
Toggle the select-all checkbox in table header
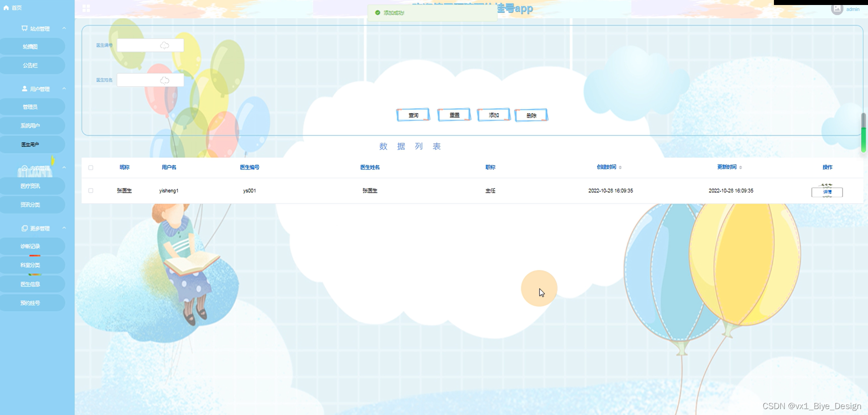pos(91,168)
